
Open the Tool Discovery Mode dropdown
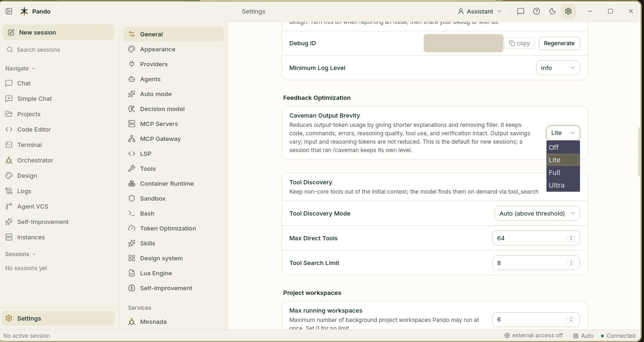[x=537, y=213]
